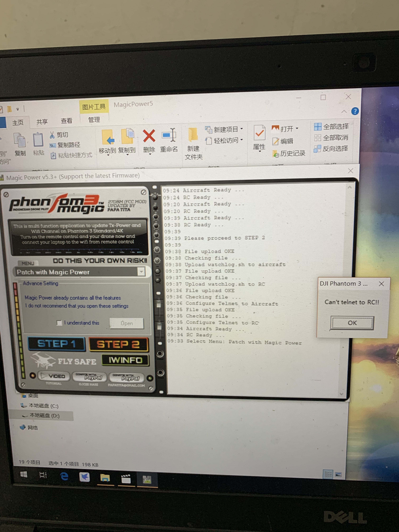Viewport: 399px width, 532px height.
Task: Open the blue help question-mark icon
Action: pos(355,111)
